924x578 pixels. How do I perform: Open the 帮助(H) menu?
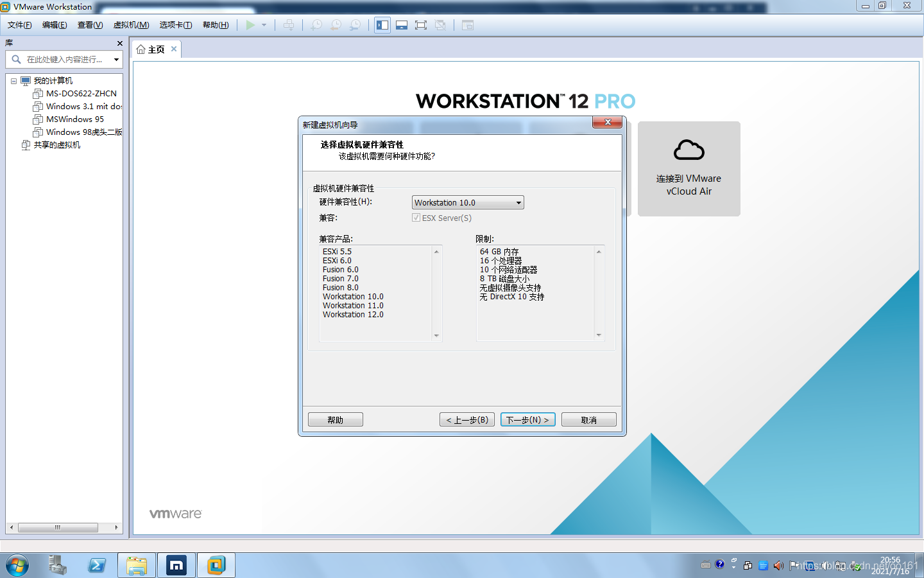(x=216, y=25)
